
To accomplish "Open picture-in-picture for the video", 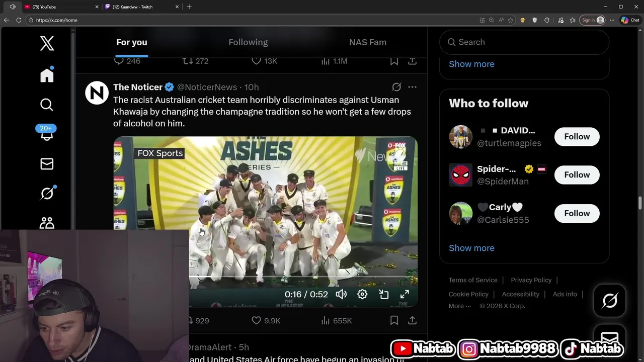I will coord(384,294).
